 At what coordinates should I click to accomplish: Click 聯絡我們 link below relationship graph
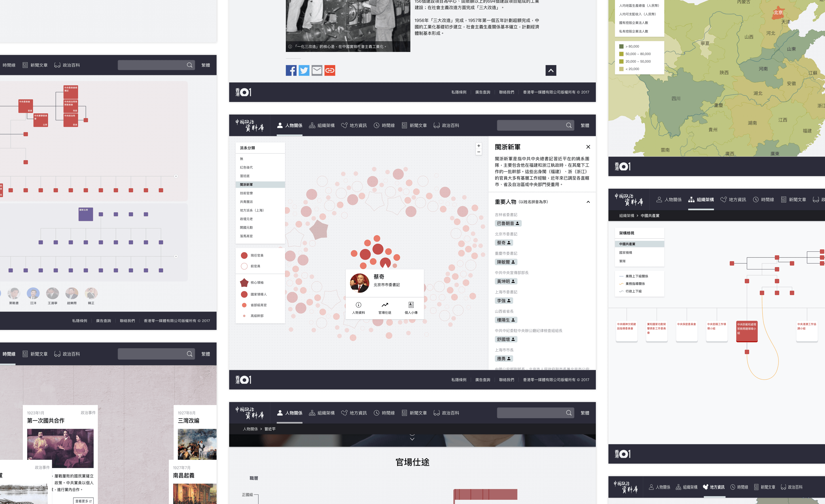pos(506,380)
